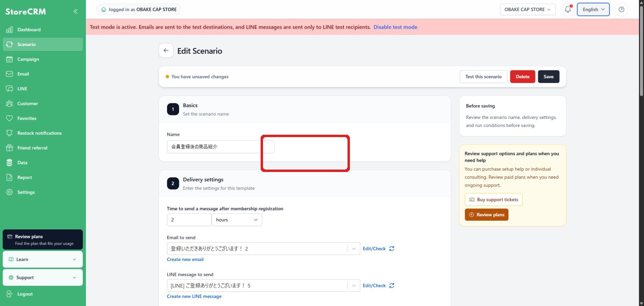Open Data in the sidebar
Image resolution: width=644 pixels, height=306 pixels.
(x=43, y=162)
